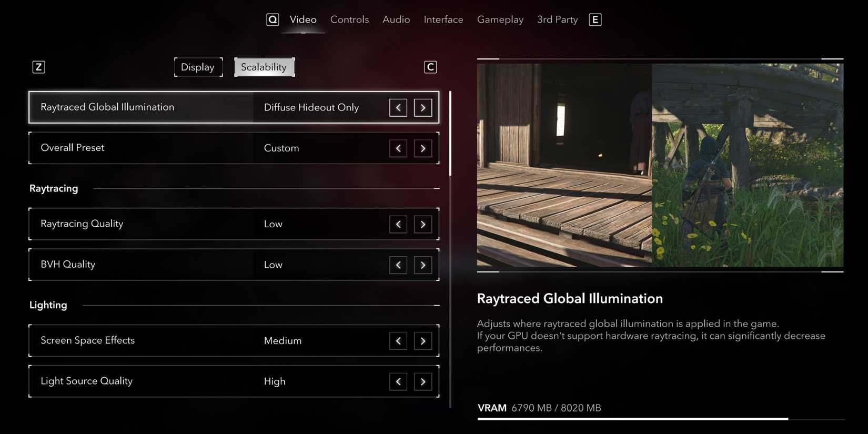This screenshot has height=434, width=868.
Task: Click the Q key previous-tab icon
Action: click(x=272, y=20)
